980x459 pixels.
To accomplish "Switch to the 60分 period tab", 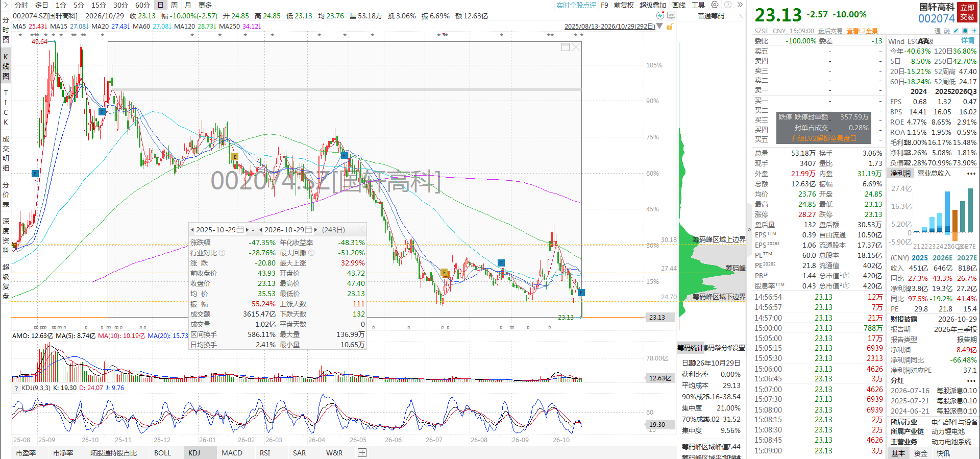I will [x=142, y=5].
